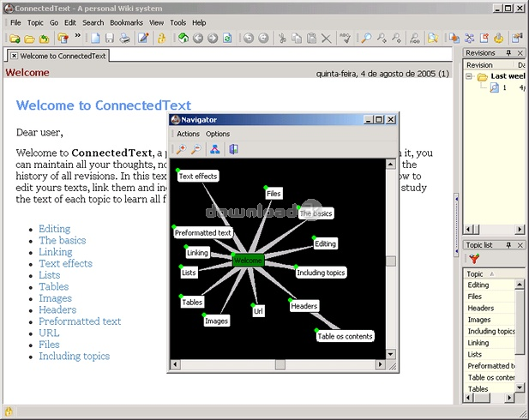Select the Table os contents node in Navigator
529x420 pixels.
345,336
